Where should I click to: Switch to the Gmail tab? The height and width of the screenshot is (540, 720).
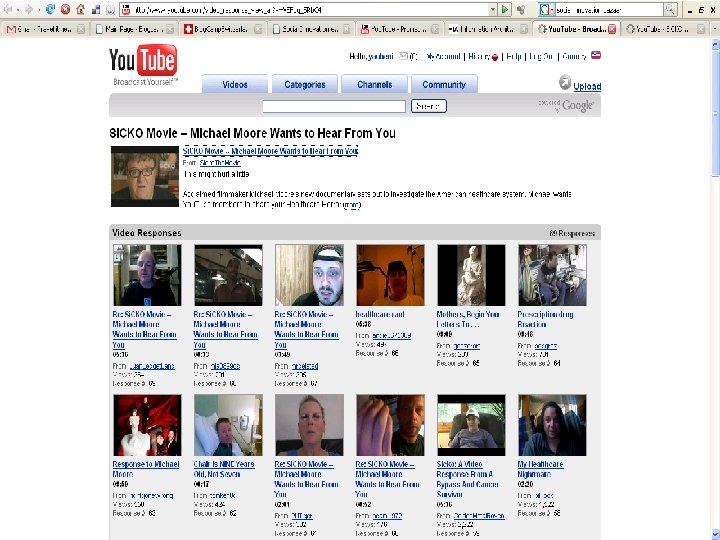(x=45, y=29)
